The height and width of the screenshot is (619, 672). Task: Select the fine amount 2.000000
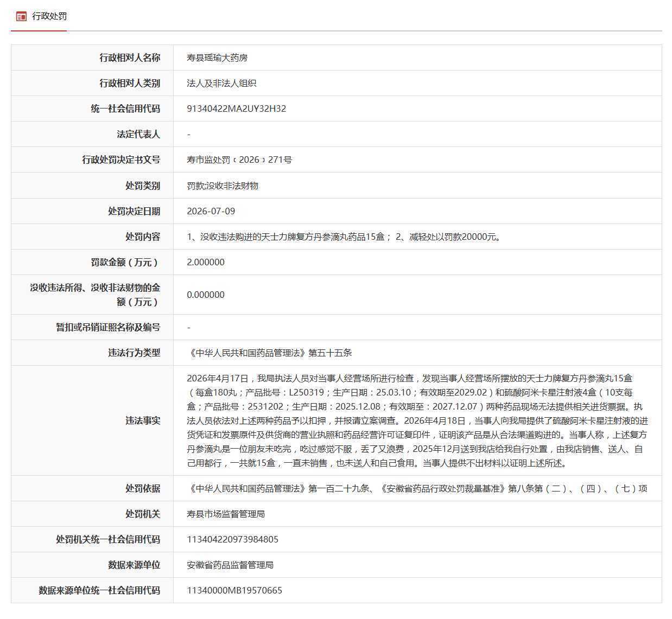206,262
